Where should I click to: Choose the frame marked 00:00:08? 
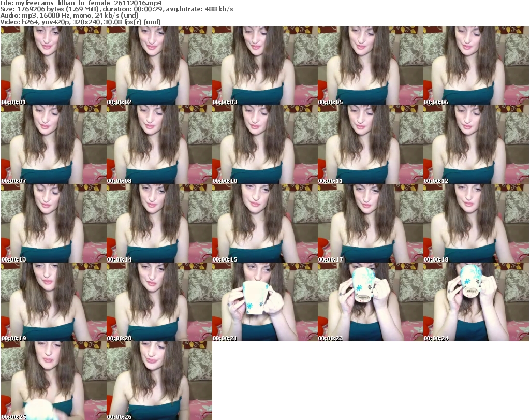[159, 144]
